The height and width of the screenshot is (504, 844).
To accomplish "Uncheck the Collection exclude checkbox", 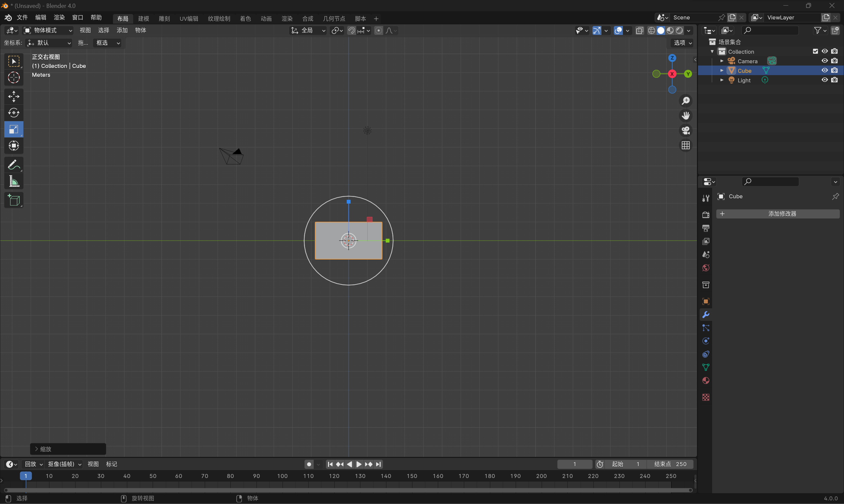I will click(x=815, y=51).
